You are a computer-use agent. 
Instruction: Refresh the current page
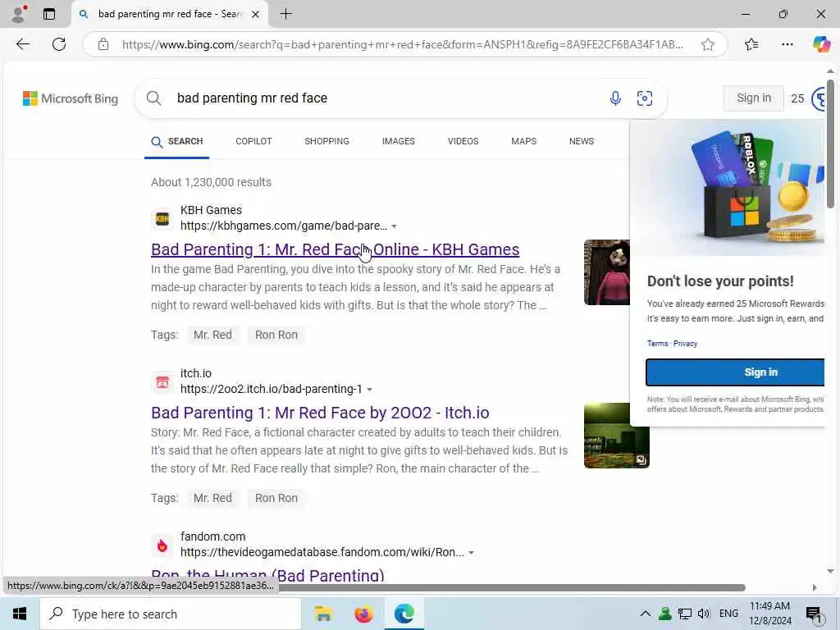pos(59,44)
